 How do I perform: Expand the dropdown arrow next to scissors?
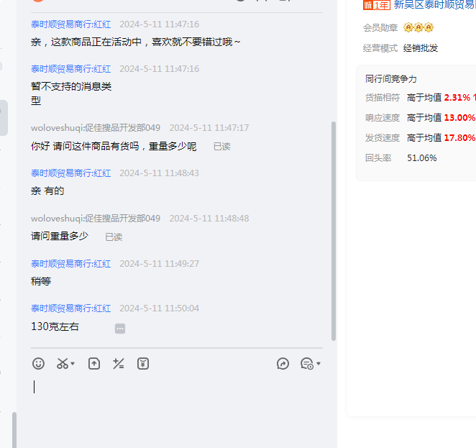pyautogui.click(x=73, y=365)
